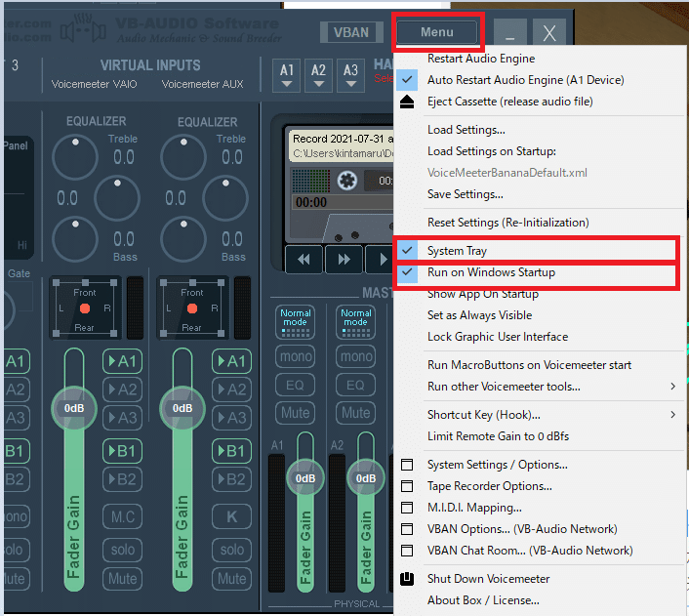The image size is (689, 616).
Task: Toggle A3 routing on Voicemeeter AUX strip
Action: point(231,418)
